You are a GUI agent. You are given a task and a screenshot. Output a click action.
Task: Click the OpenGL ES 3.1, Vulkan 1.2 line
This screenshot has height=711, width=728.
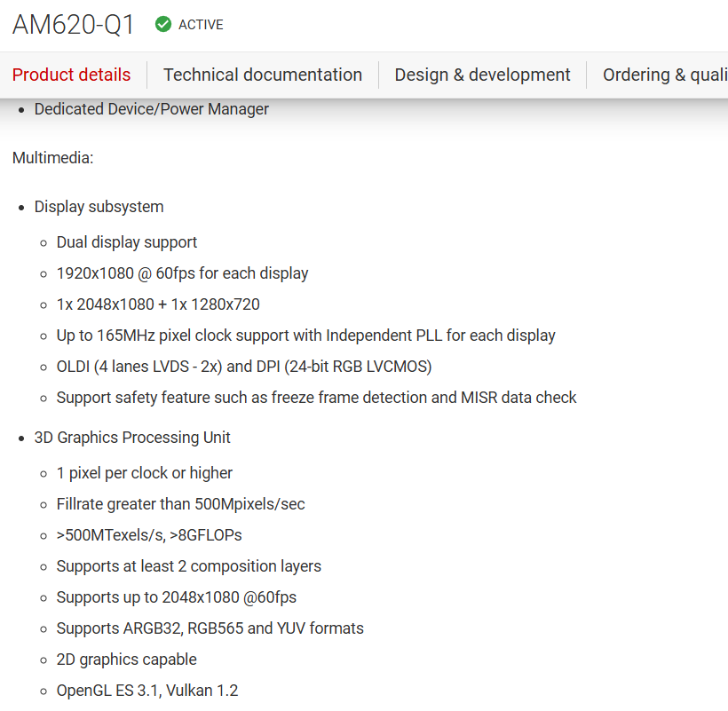pyautogui.click(x=147, y=691)
